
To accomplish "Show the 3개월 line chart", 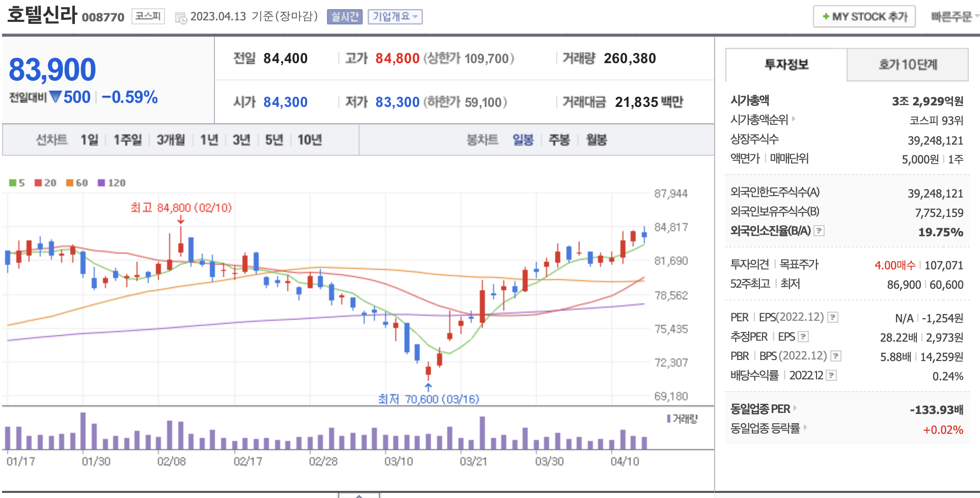I will pyautogui.click(x=171, y=140).
